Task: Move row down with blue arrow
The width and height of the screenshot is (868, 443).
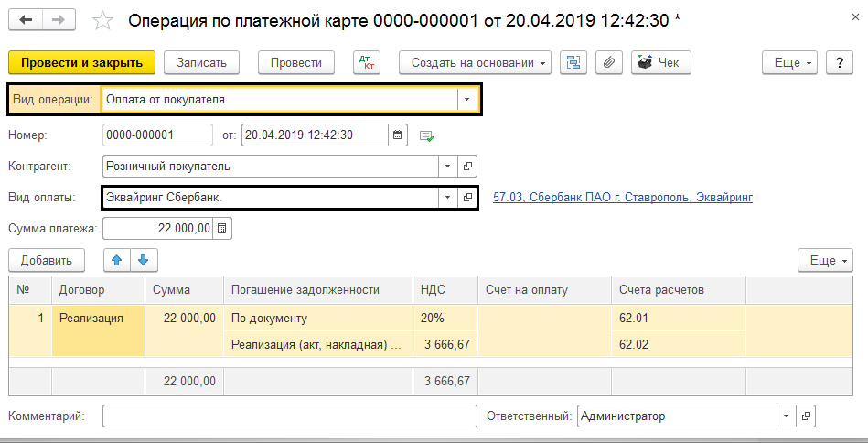Action: pyautogui.click(x=141, y=260)
